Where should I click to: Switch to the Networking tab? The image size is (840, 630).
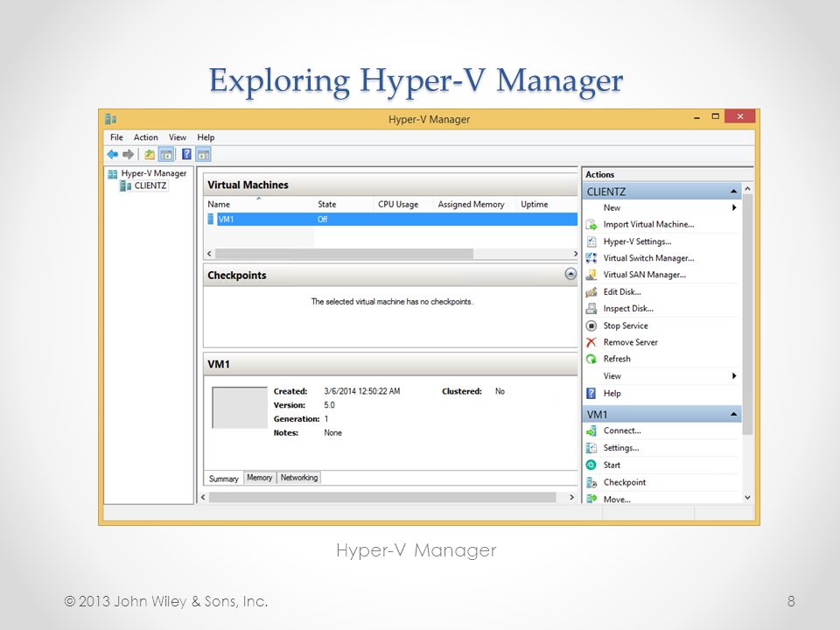[x=299, y=478]
